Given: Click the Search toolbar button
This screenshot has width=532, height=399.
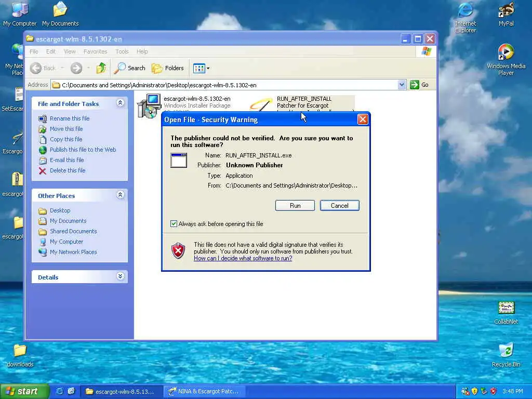Looking at the screenshot, I should pyautogui.click(x=129, y=68).
